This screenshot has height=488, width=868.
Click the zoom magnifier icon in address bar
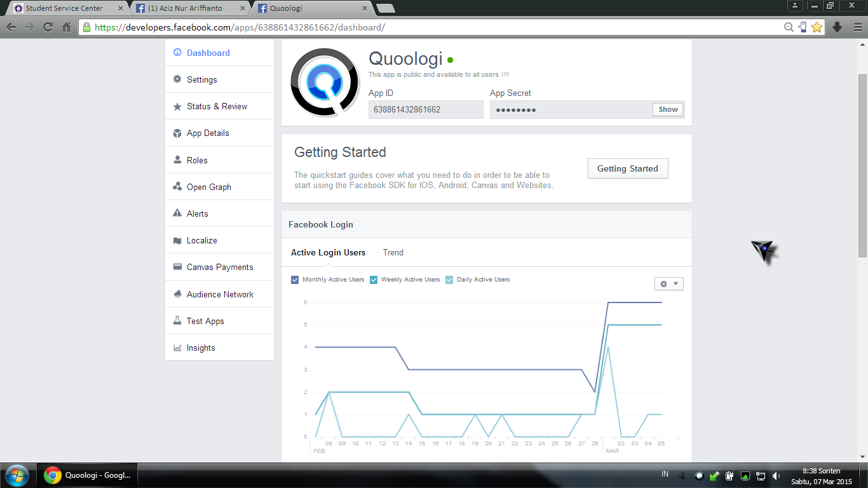point(789,27)
